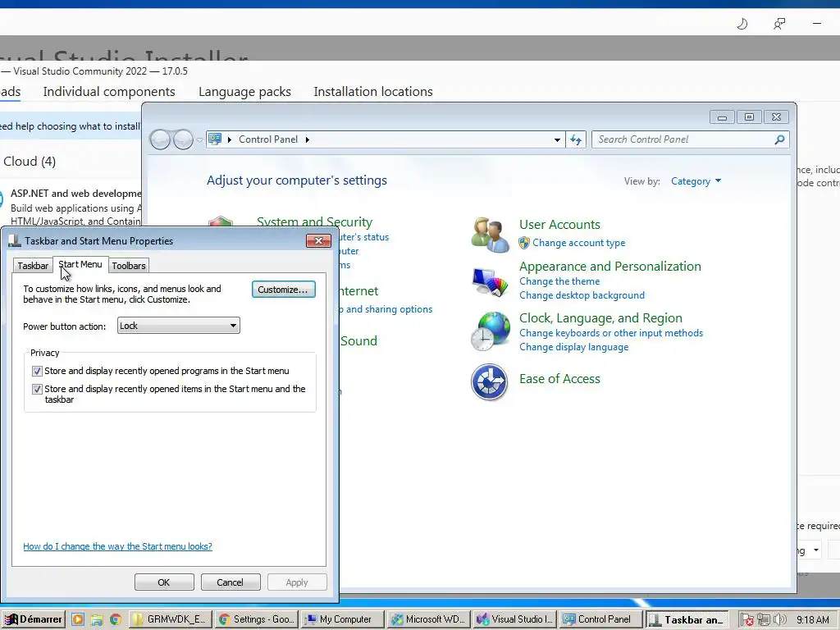
Task: Open Installation locations tab in Visual Studio Installer
Action: click(373, 92)
